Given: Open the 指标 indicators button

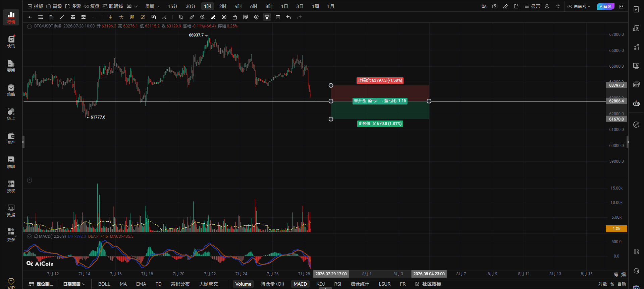Looking at the screenshot, I should pyautogui.click(x=36, y=6).
